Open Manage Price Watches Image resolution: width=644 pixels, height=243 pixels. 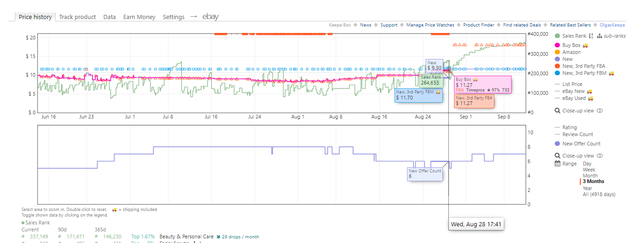(430, 25)
